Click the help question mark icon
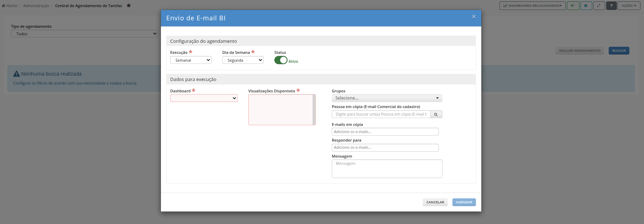 586,6
